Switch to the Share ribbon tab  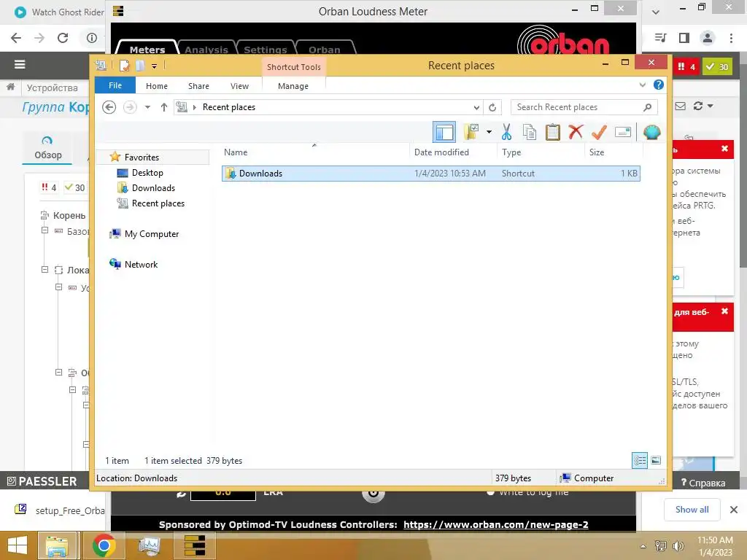(198, 86)
